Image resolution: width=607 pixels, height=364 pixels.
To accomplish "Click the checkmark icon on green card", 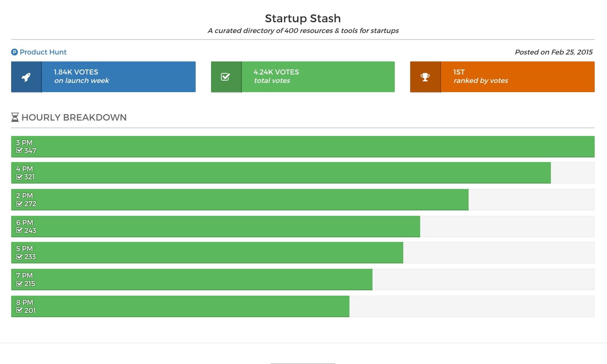I will click(x=226, y=77).
